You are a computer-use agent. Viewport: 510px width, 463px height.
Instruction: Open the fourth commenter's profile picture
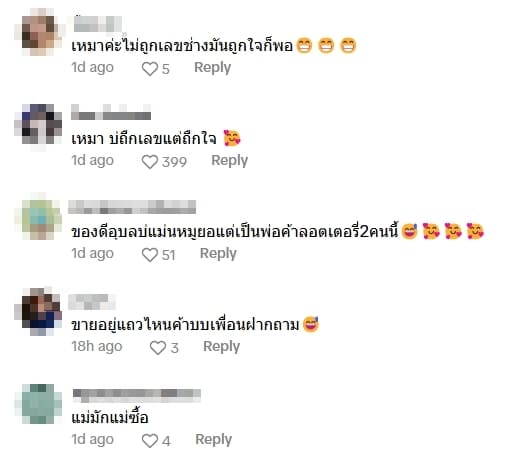click(x=38, y=311)
